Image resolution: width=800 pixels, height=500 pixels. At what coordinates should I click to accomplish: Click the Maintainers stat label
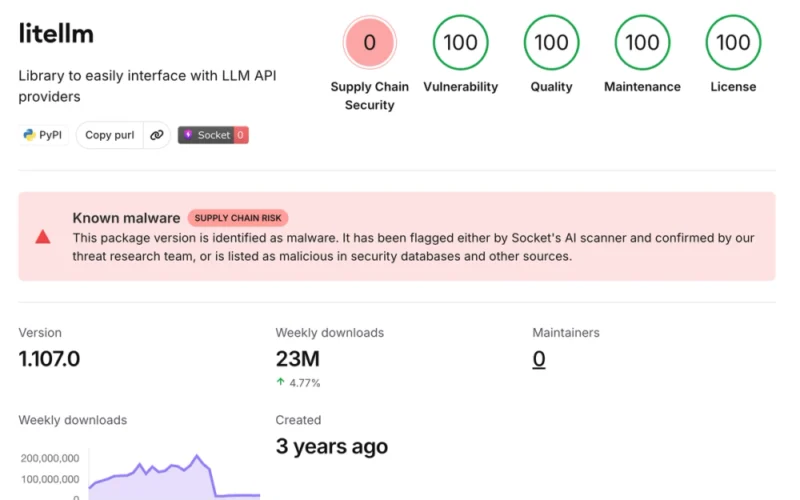click(x=566, y=333)
